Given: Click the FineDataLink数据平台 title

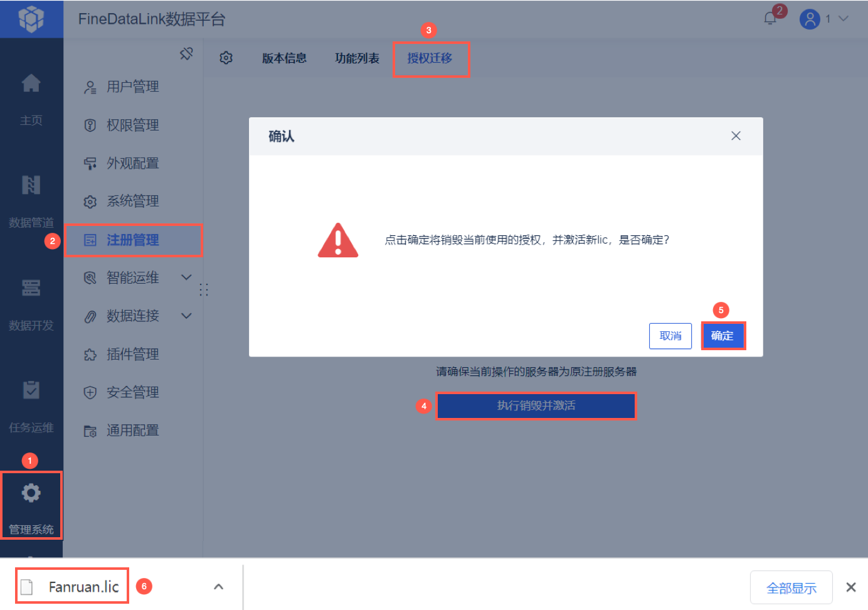Looking at the screenshot, I should 152,19.
